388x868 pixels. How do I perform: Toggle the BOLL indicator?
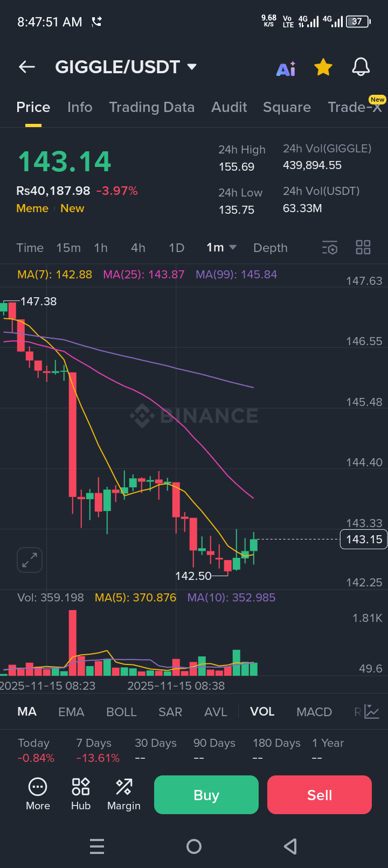[121, 712]
